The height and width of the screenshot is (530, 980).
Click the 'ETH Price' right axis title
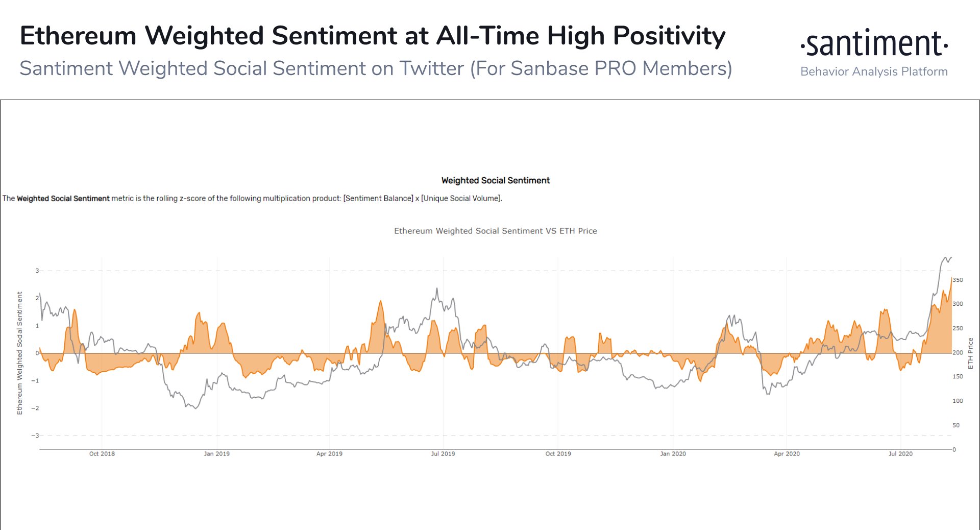pos(970,353)
